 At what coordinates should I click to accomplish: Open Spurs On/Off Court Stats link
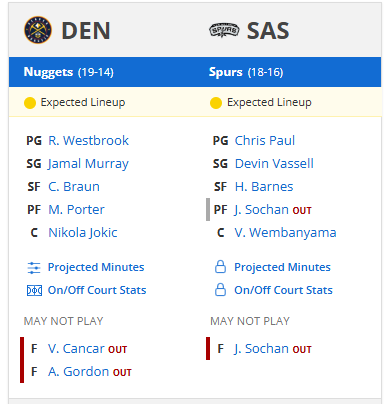[x=283, y=290]
